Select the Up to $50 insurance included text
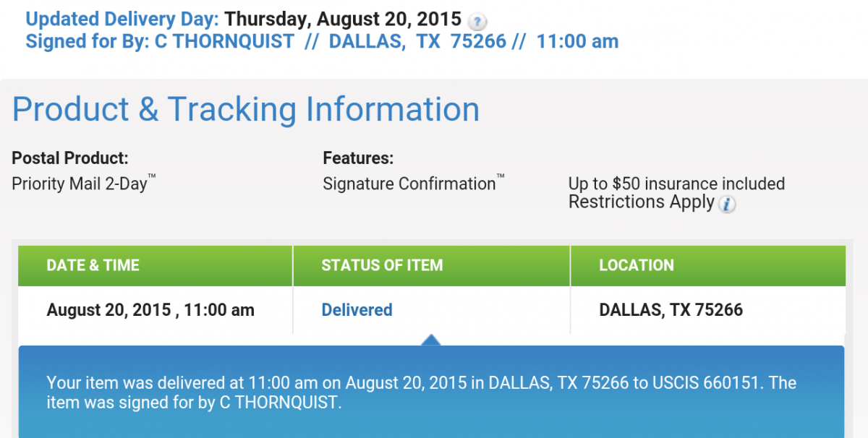Image resolution: width=868 pixels, height=438 pixels. (676, 184)
